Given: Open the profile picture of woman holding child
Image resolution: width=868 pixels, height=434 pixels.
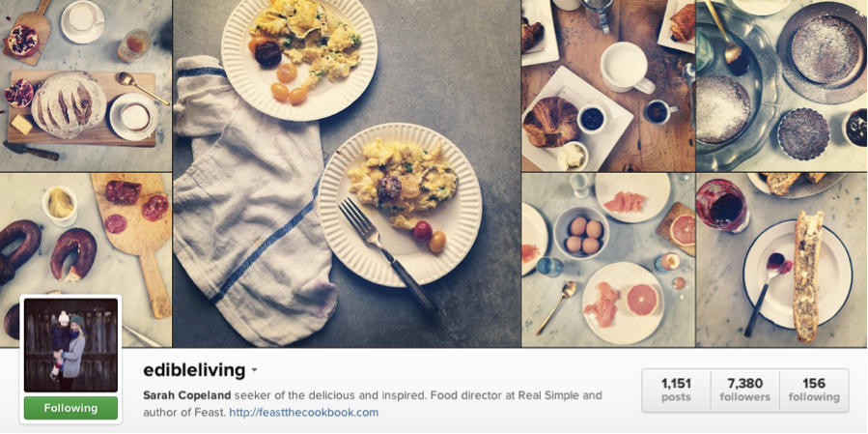Looking at the screenshot, I should tap(70, 345).
